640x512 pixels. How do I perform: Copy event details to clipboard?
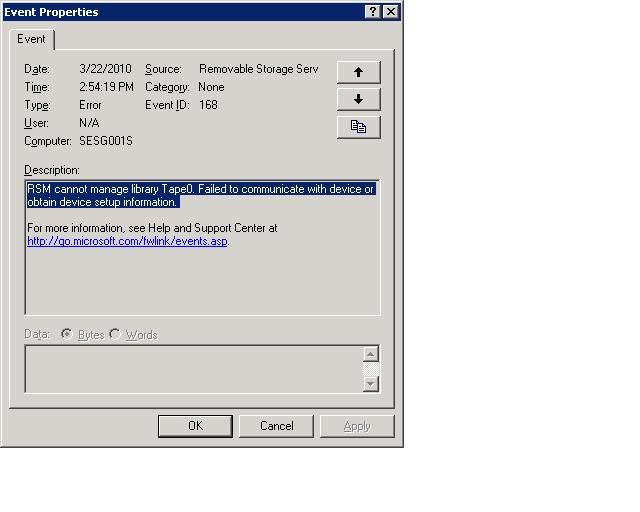coord(358,127)
